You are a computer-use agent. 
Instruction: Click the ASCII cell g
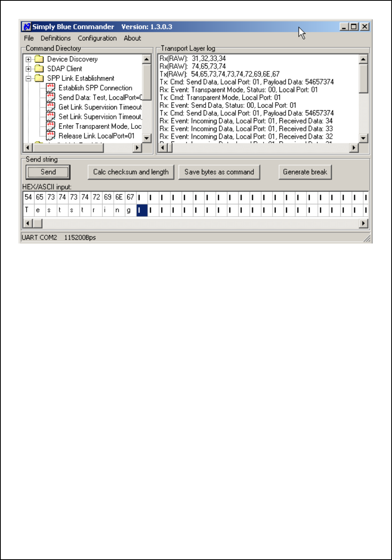tap(130, 210)
